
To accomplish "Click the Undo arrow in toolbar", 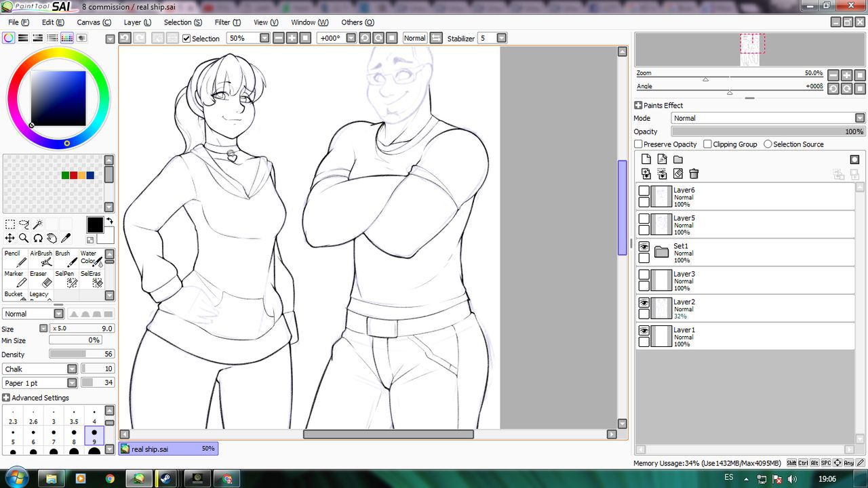I will point(125,38).
